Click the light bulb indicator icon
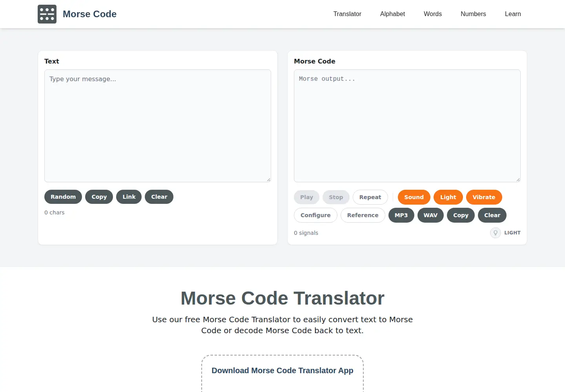 tap(496, 233)
